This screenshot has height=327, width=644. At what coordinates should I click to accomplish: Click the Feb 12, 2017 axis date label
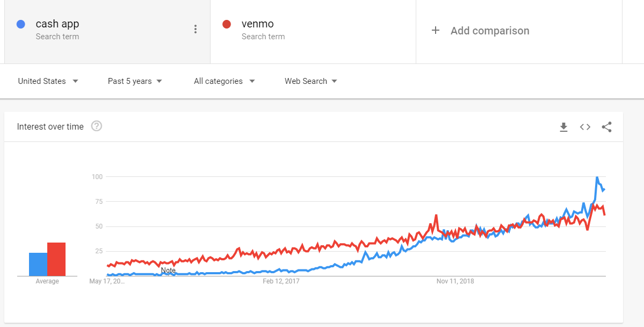pyautogui.click(x=281, y=281)
